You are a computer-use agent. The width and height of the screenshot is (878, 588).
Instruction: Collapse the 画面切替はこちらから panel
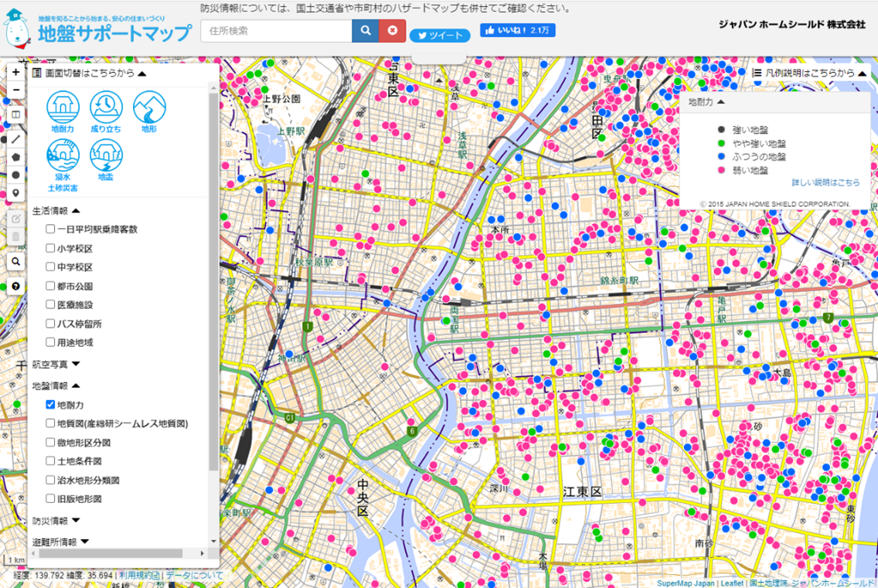(x=141, y=73)
